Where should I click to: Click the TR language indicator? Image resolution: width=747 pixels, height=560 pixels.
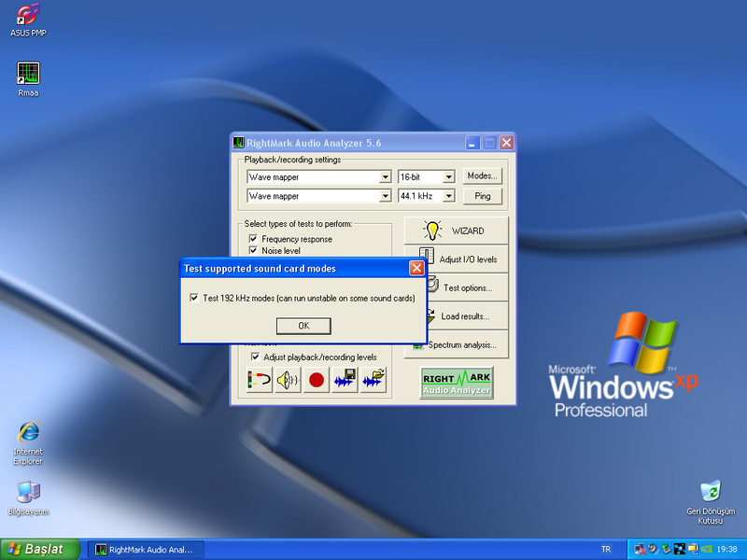click(605, 550)
